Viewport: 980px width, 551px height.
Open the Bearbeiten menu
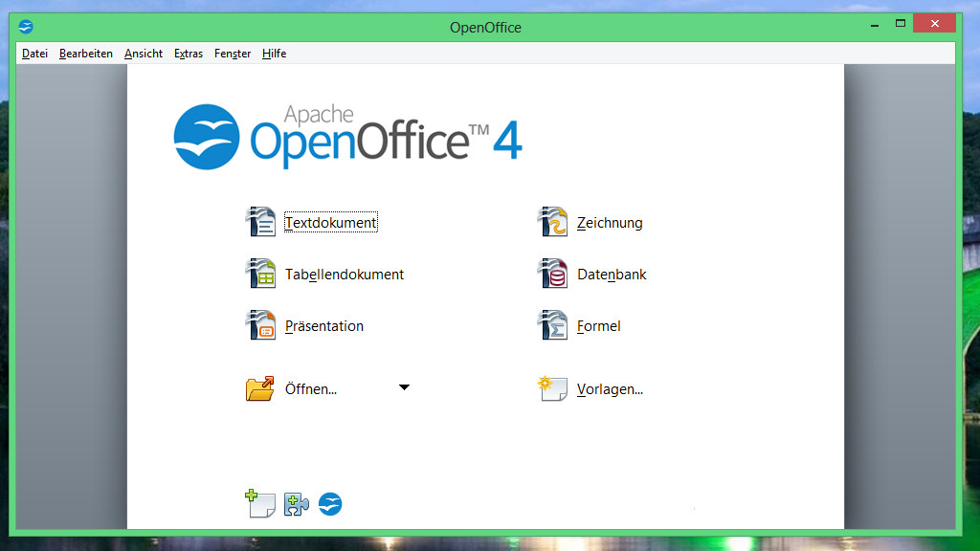click(86, 54)
